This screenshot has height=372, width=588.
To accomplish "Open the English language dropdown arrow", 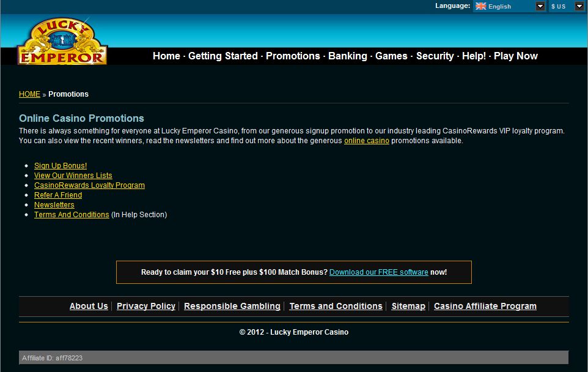I will (540, 6).
